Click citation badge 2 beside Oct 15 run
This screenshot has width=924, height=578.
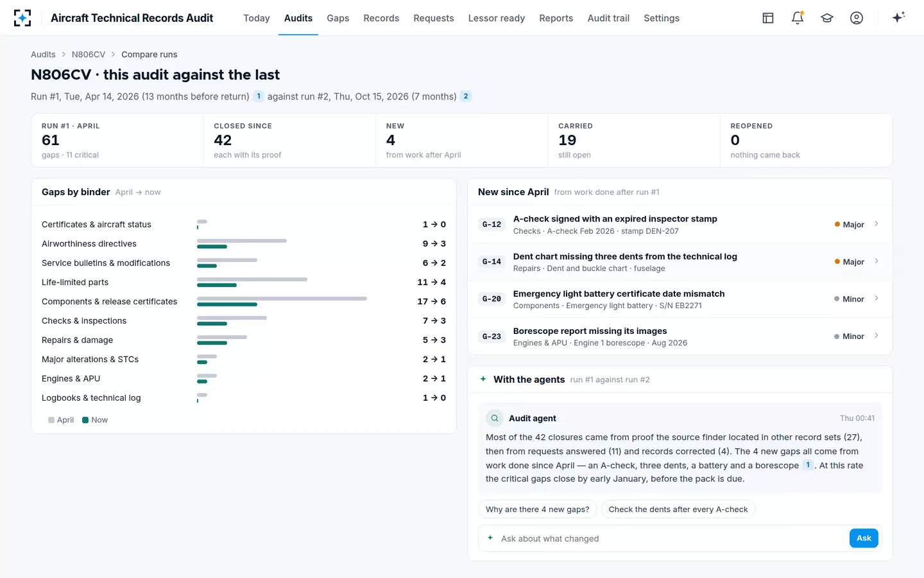466,96
